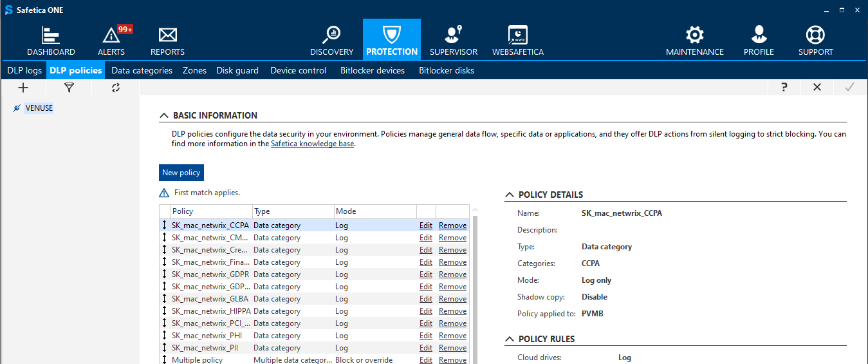Screen dimensions: 868x364
Task: Click reorder arrow for Multiple policy row
Action: click(x=165, y=360)
